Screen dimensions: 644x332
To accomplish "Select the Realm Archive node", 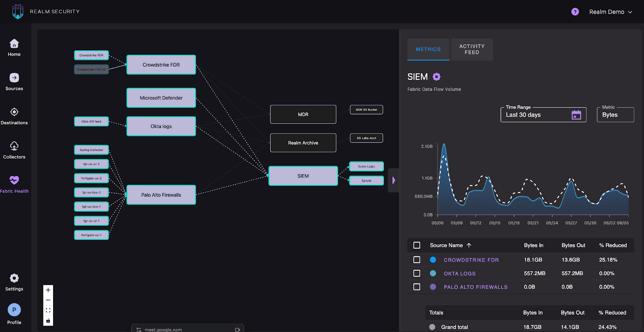I will click(x=303, y=143).
